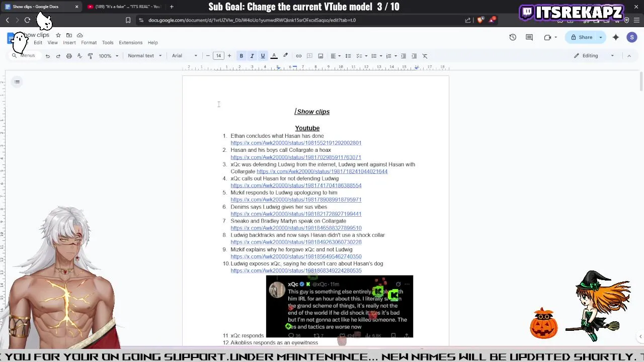The image size is (644, 362).
Task: Check cloud save status icon
Action: [79, 35]
